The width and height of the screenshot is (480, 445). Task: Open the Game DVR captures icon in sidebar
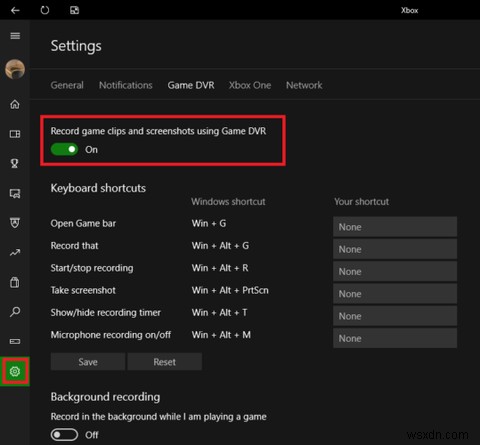[x=15, y=193]
